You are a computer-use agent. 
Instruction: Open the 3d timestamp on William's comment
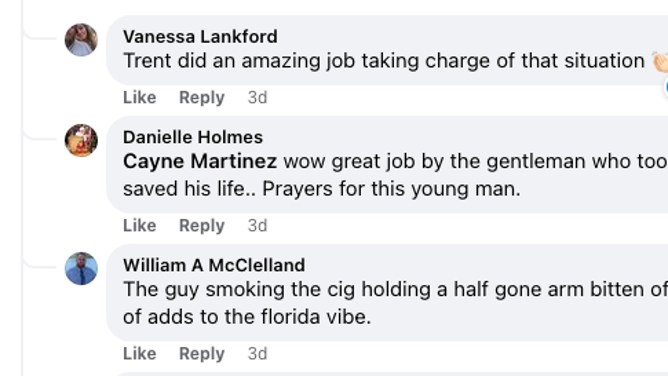coord(257,353)
